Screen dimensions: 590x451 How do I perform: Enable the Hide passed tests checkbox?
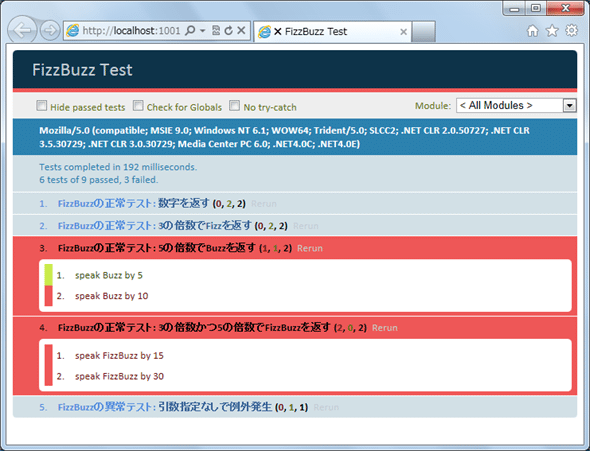(x=41, y=106)
